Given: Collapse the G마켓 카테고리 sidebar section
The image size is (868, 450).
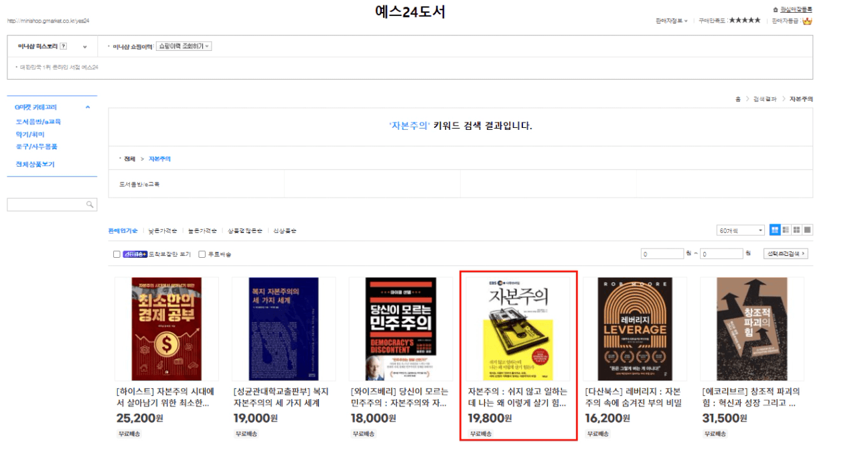Looking at the screenshot, I should point(88,107).
